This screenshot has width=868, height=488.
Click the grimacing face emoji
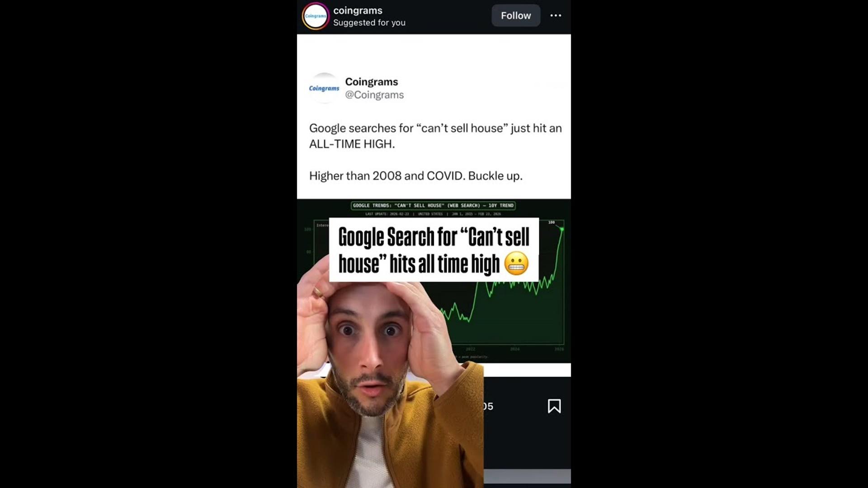click(516, 264)
